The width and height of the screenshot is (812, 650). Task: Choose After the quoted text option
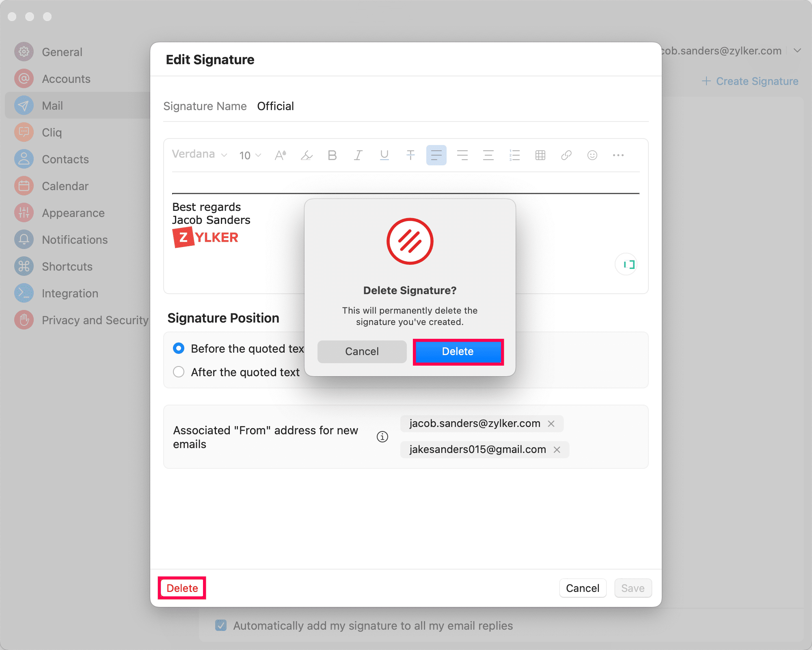coord(179,372)
